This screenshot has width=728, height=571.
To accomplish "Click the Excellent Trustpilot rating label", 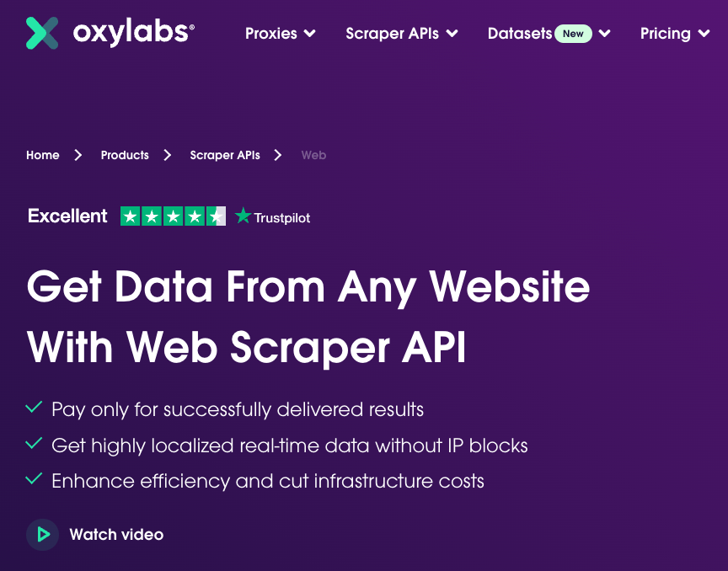I will tap(67, 216).
